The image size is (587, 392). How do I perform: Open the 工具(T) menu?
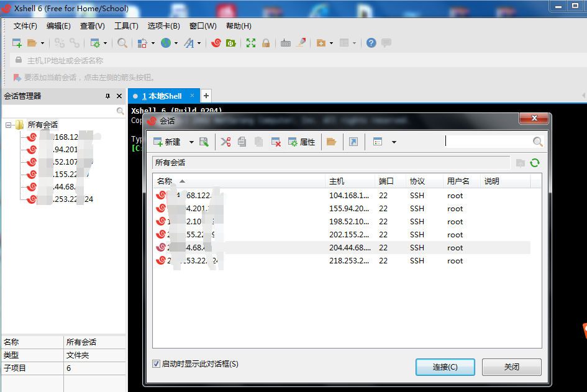pyautogui.click(x=126, y=26)
